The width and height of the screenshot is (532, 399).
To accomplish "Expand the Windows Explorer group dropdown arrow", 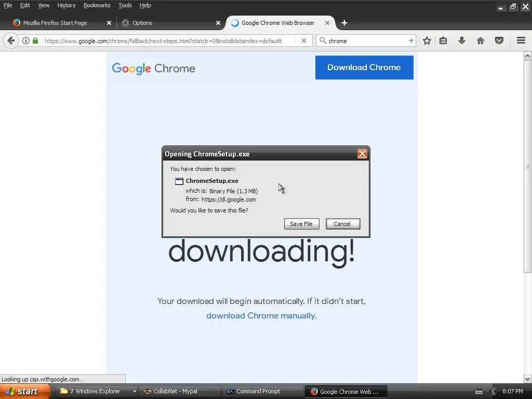I will [x=135, y=392].
